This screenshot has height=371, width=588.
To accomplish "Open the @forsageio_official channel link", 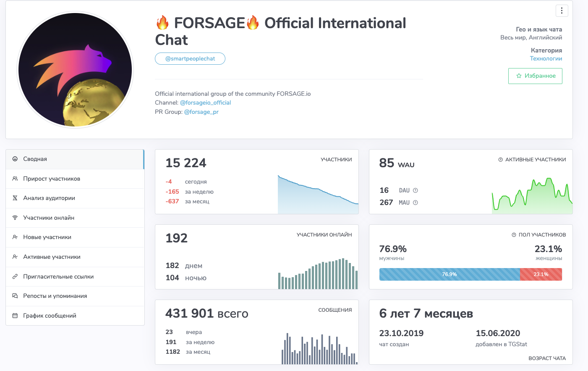I will coord(205,103).
